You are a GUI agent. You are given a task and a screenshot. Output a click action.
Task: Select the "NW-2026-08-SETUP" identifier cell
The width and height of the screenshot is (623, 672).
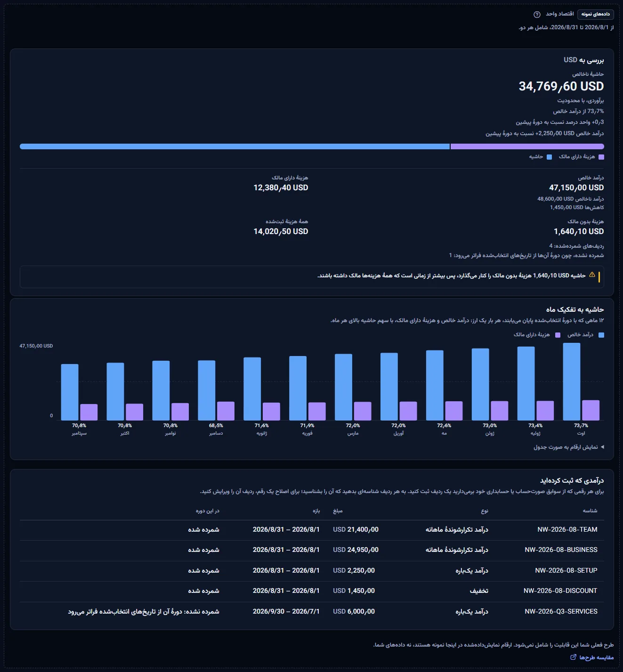click(x=566, y=571)
